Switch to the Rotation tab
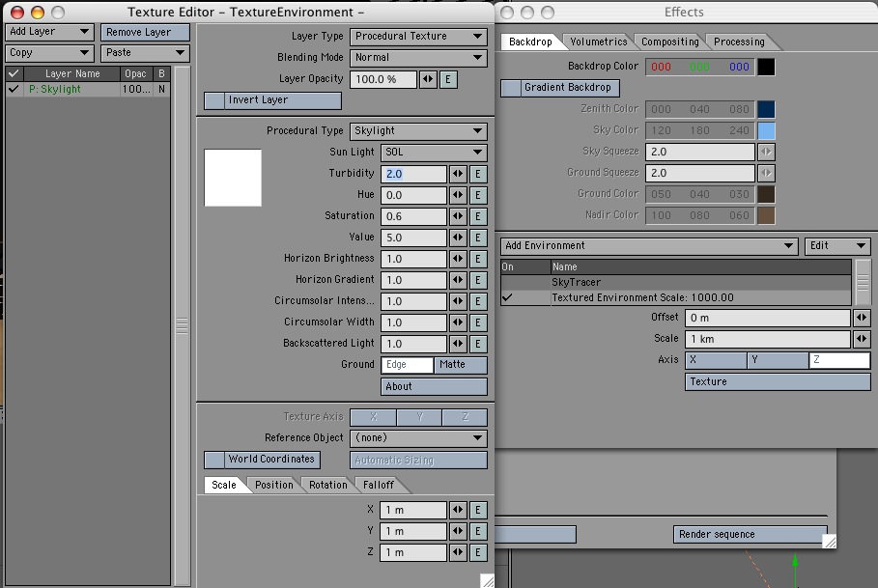878x588 pixels. click(328, 485)
